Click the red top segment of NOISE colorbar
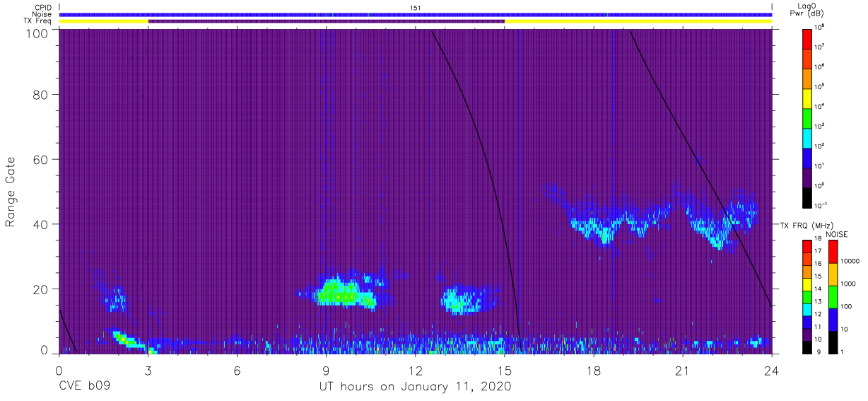 click(x=833, y=252)
